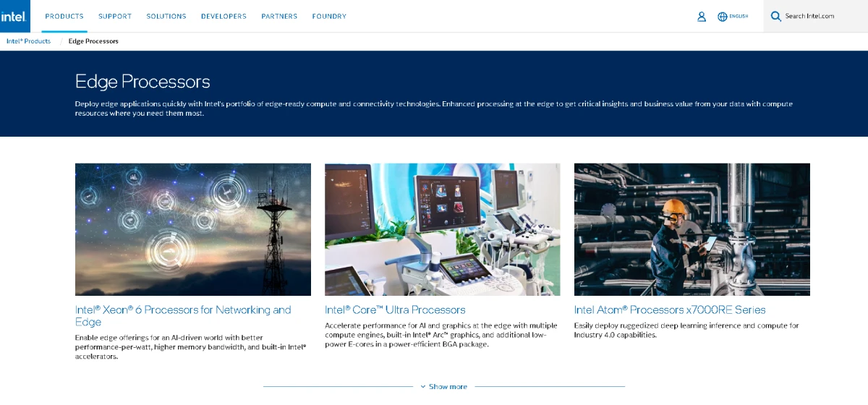Open the cell tower Xeon 6 image
The height and width of the screenshot is (405, 868).
click(193, 229)
